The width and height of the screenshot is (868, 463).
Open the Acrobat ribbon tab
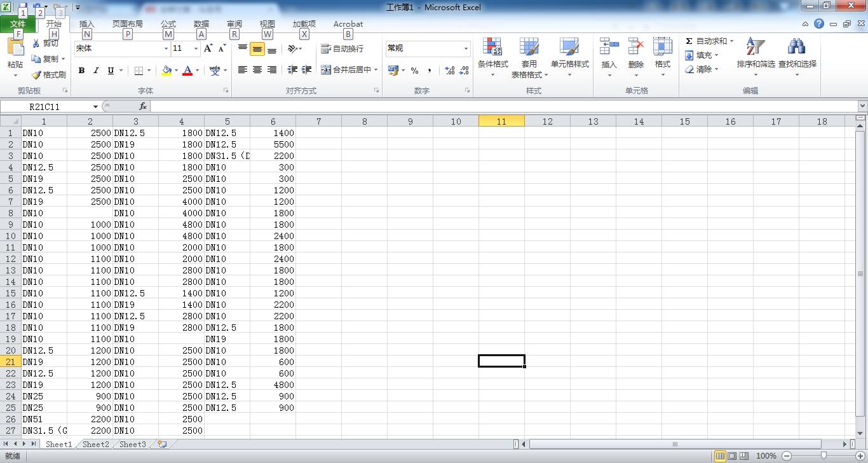(x=348, y=24)
